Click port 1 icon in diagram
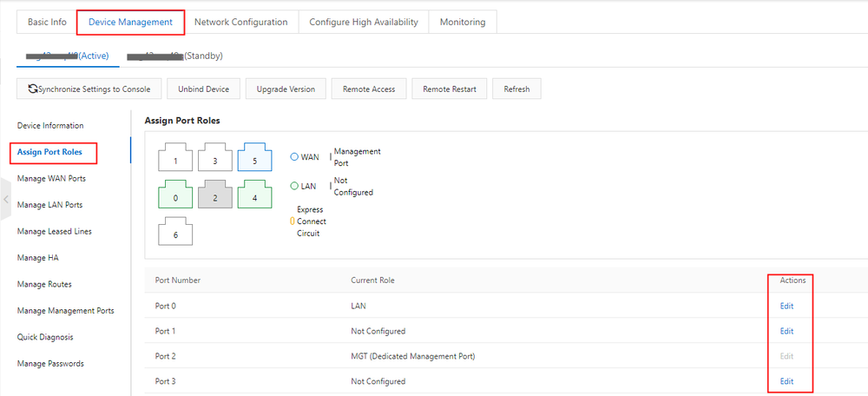This screenshot has height=396, width=868. (x=175, y=159)
